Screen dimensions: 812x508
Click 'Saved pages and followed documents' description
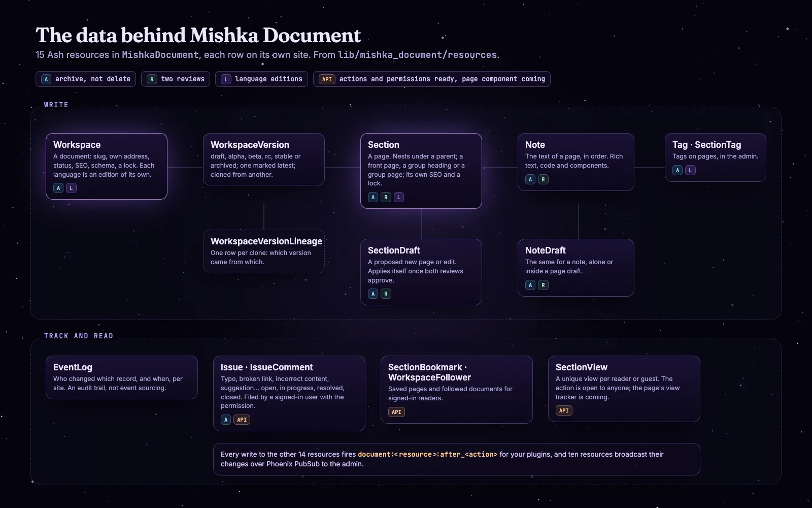tap(450, 394)
